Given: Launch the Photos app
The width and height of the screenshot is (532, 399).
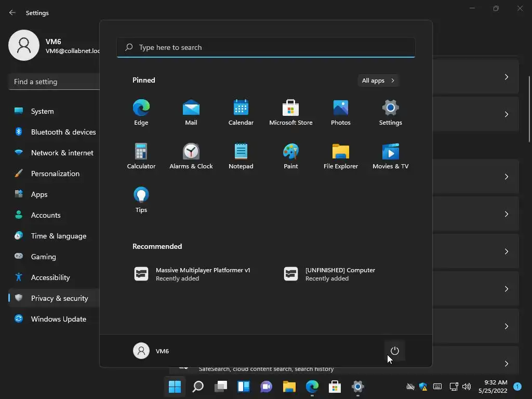Looking at the screenshot, I should (341, 112).
